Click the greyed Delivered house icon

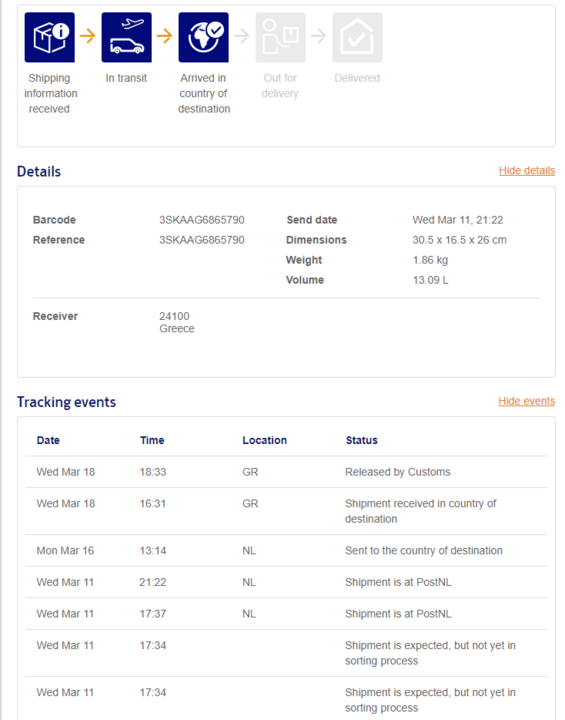pos(357,37)
